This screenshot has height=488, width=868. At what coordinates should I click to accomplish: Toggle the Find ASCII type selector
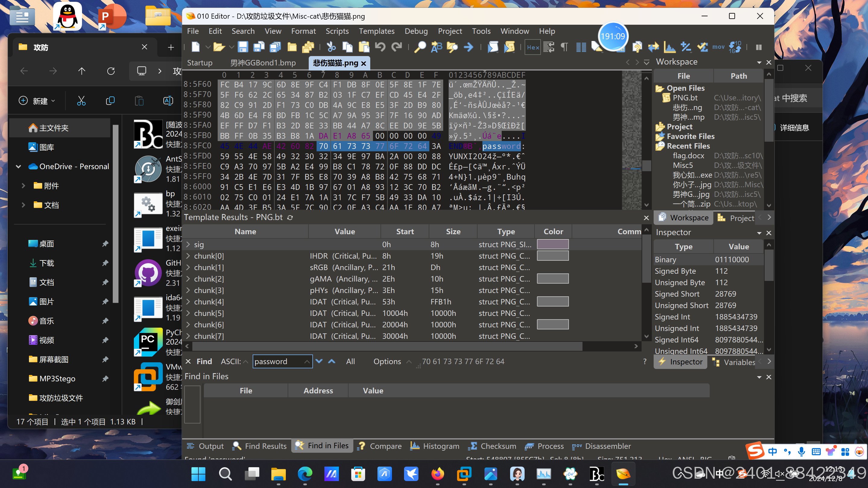click(x=235, y=361)
